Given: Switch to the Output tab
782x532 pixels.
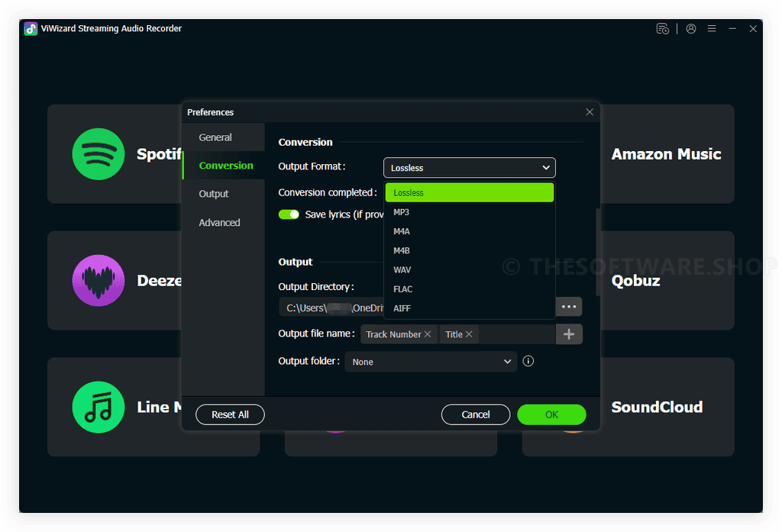Looking at the screenshot, I should coord(224,194).
